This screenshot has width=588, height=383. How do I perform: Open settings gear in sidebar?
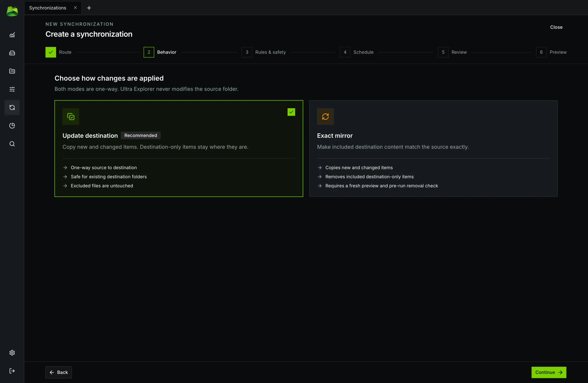tap(12, 353)
